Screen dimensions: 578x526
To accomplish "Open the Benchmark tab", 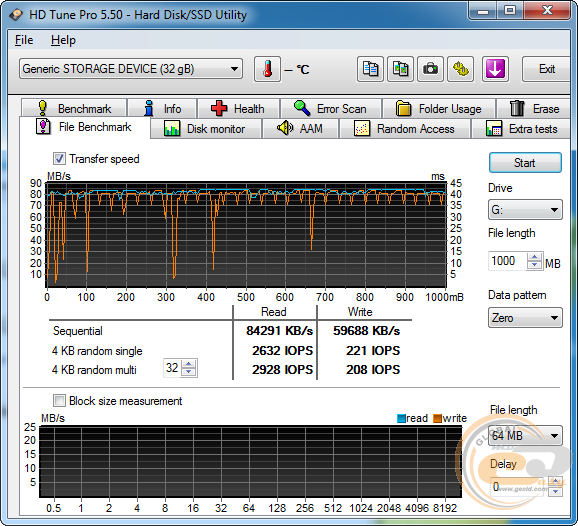I will (x=74, y=109).
